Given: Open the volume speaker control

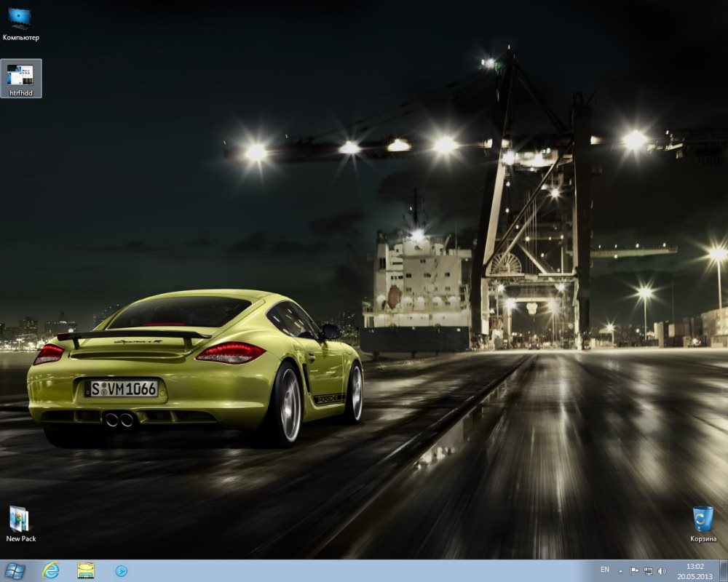Looking at the screenshot, I should (x=661, y=571).
